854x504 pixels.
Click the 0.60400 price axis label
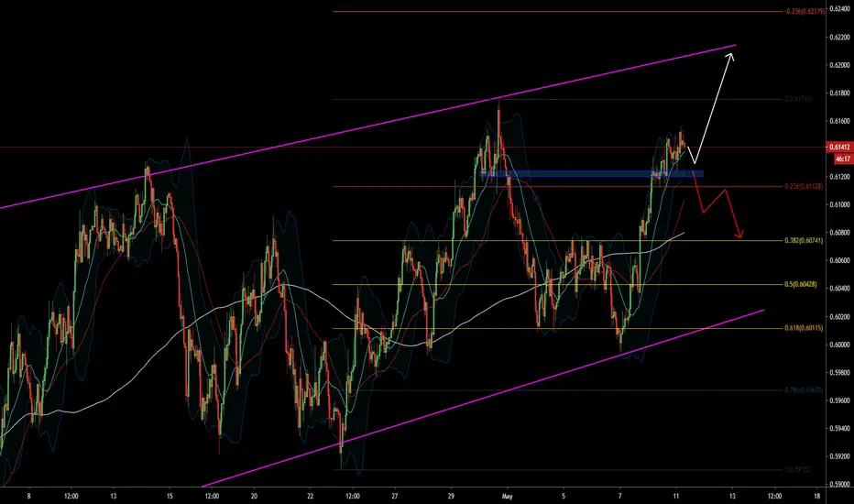(x=839, y=289)
